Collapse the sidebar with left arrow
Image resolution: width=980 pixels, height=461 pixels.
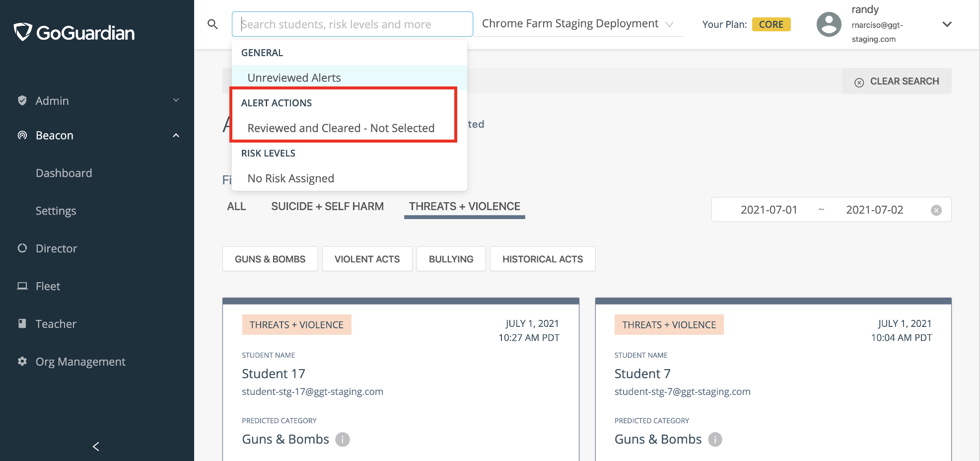[x=96, y=446]
